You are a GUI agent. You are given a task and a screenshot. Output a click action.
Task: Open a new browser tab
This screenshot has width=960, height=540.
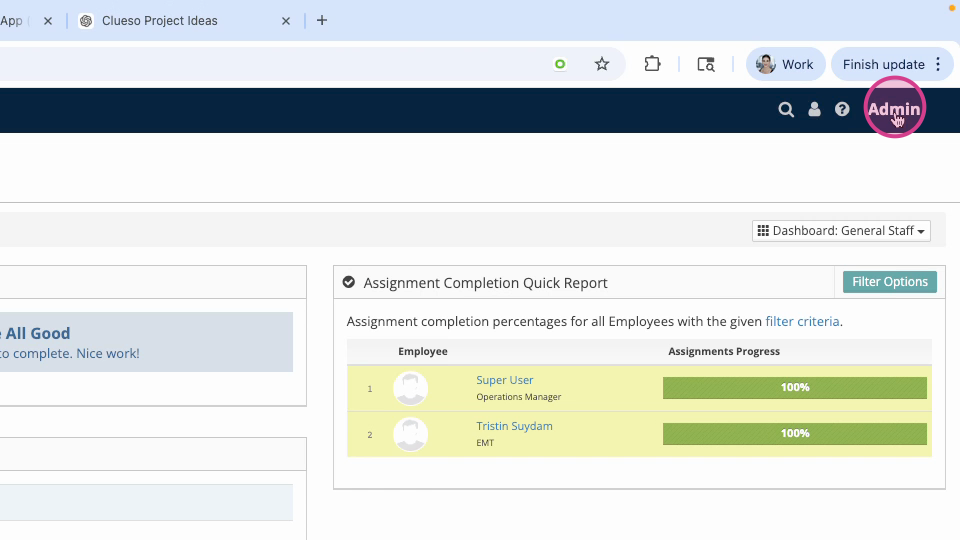(321, 20)
